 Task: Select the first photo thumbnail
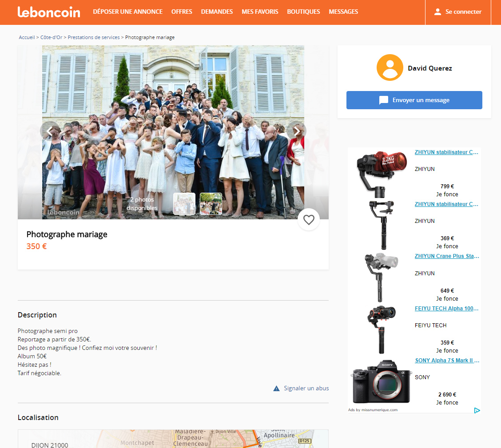tap(184, 204)
